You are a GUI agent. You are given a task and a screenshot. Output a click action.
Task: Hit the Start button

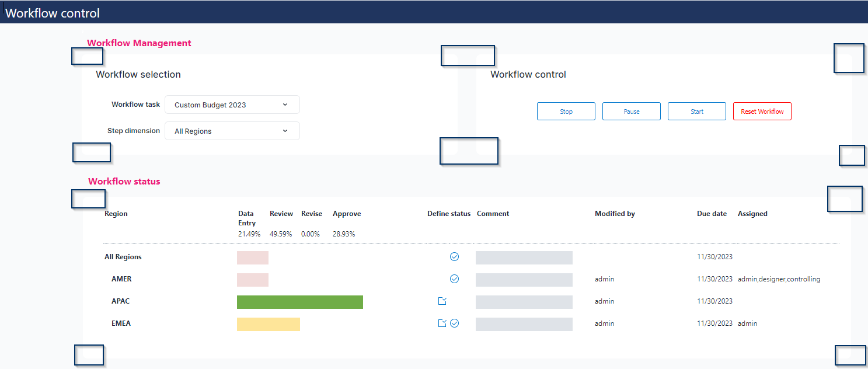click(x=696, y=112)
